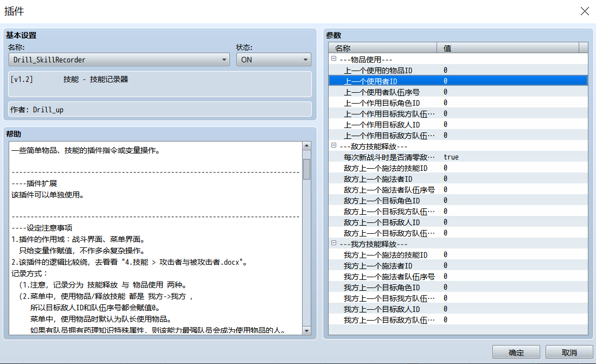Select the 我方上一个目标敌方队伍… row
Image resolution: width=596 pixels, height=364 pixels.
tap(458, 320)
